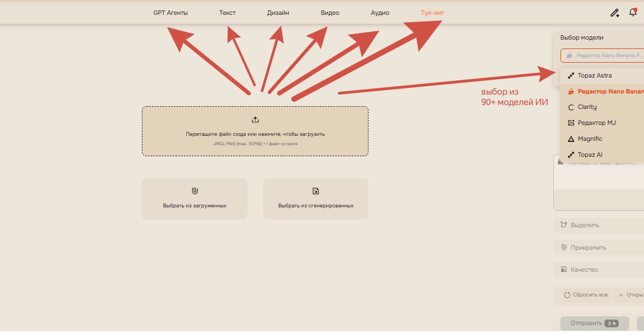This screenshot has width=644, height=335.
Task: Click the file drop zone to upload
Action: point(255,131)
